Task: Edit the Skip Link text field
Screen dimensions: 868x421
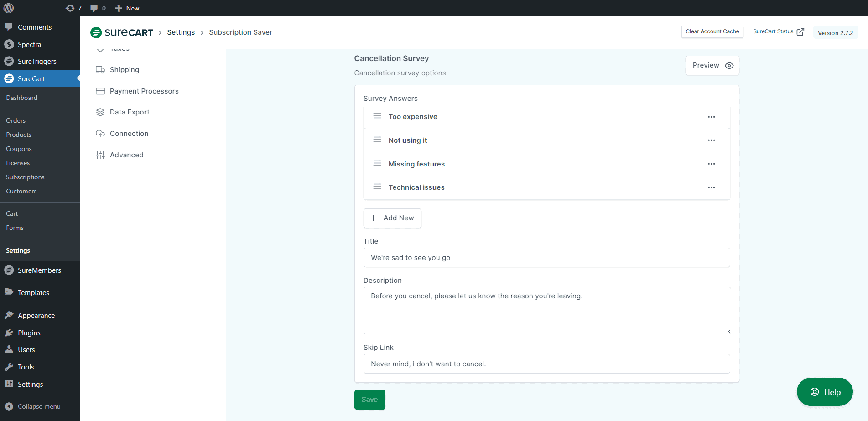Action: click(546, 364)
